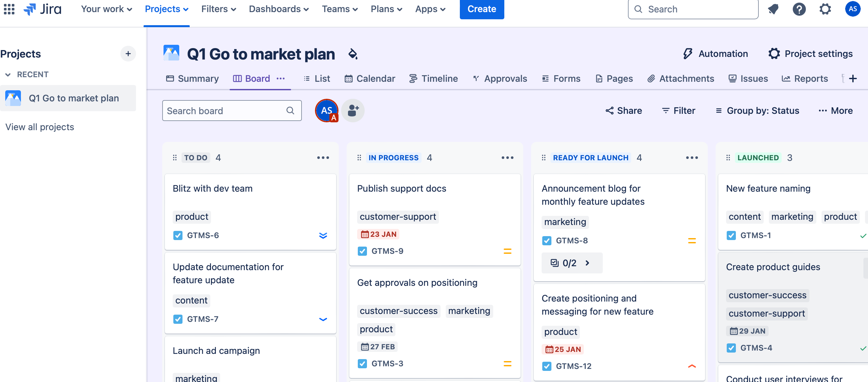868x382 pixels.
Task: Open the app switcher grid icon
Action: pos(9,9)
